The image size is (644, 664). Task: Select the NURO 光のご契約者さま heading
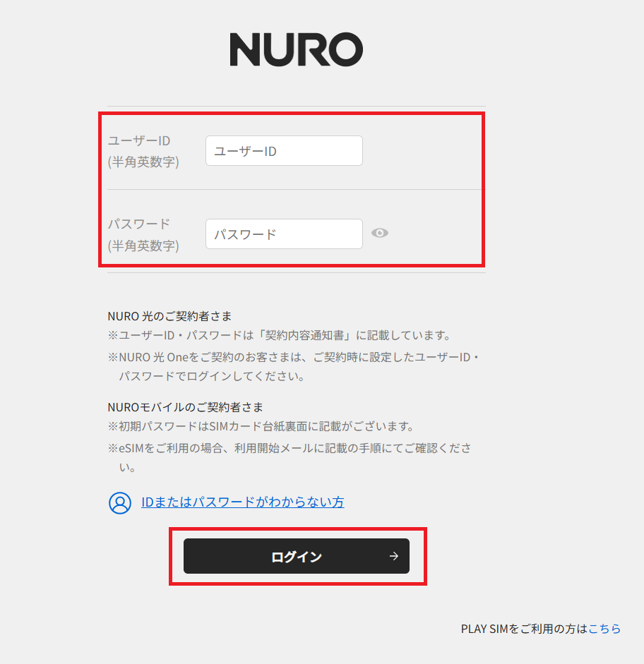click(169, 316)
